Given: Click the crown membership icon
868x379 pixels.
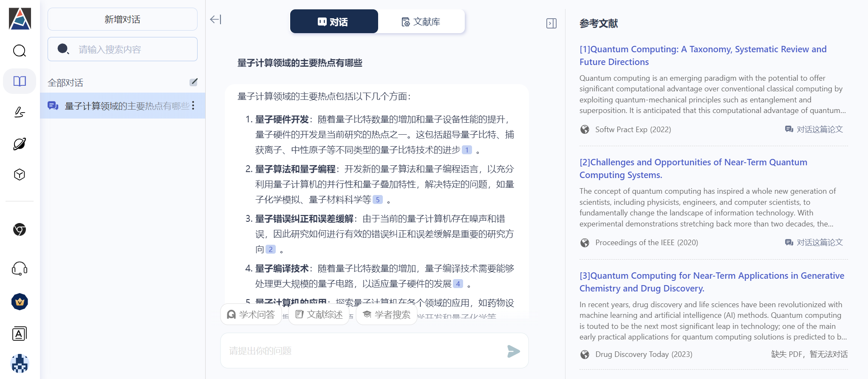Looking at the screenshot, I should click(20, 302).
